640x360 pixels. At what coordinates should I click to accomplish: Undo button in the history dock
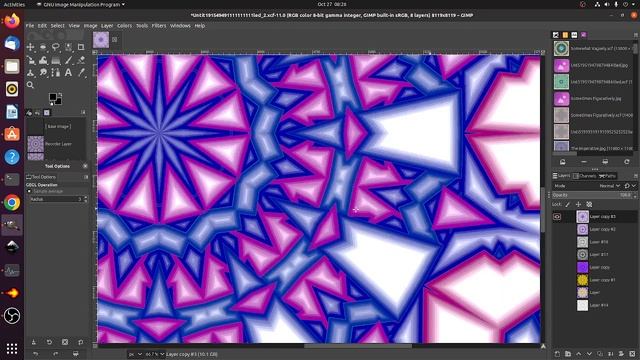pos(36,353)
